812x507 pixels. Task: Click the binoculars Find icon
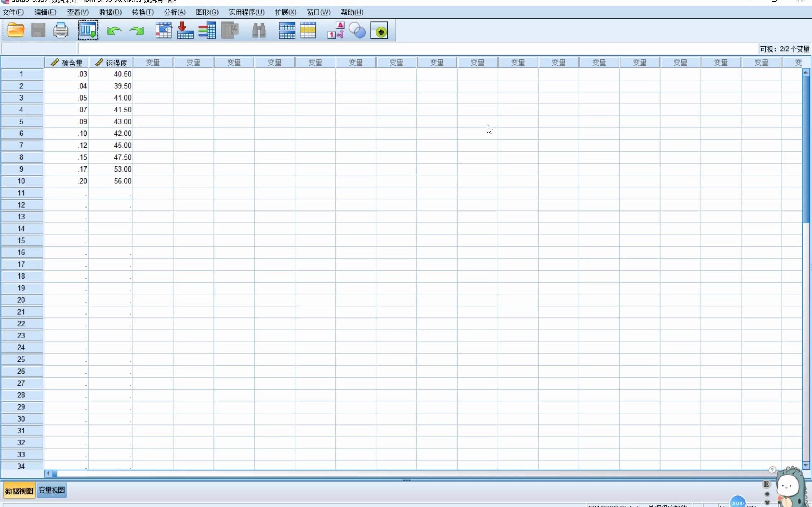(259, 30)
